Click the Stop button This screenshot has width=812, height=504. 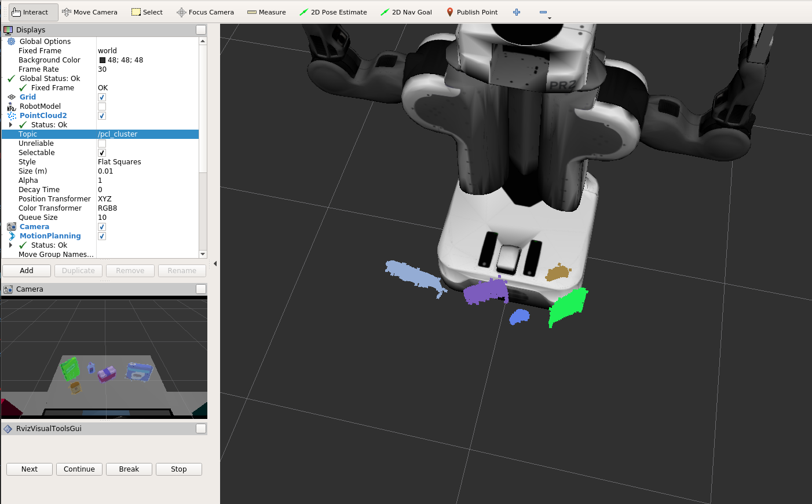pyautogui.click(x=179, y=469)
